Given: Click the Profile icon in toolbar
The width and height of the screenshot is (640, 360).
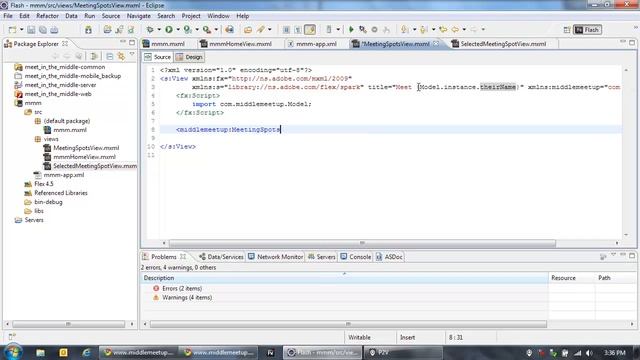Looking at the screenshot, I should (187, 29).
